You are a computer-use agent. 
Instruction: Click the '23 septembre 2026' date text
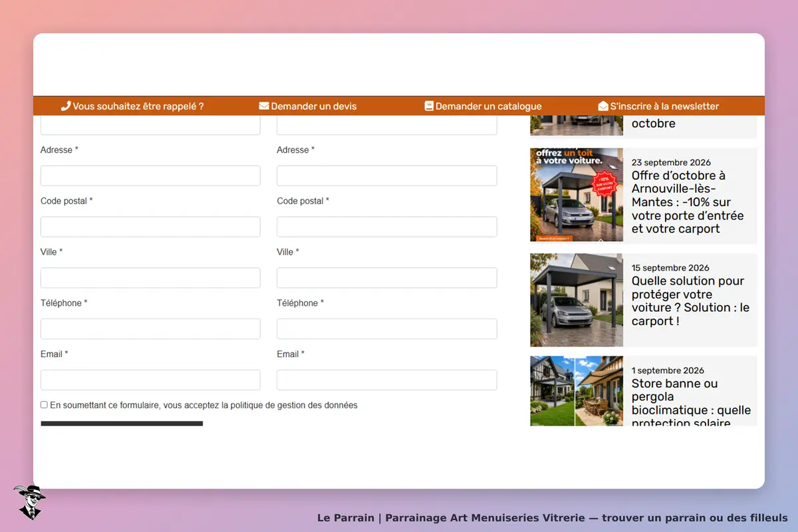click(671, 162)
